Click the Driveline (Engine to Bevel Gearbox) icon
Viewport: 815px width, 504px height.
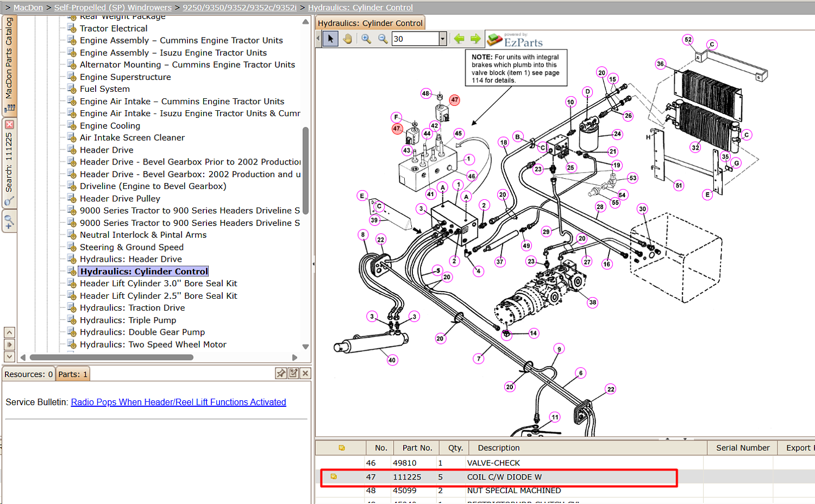tap(72, 186)
